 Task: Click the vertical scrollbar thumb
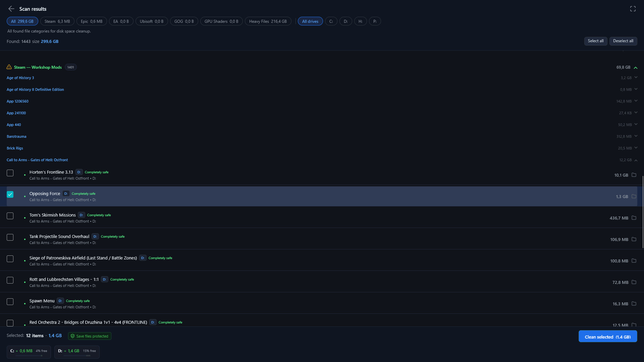[643, 212]
